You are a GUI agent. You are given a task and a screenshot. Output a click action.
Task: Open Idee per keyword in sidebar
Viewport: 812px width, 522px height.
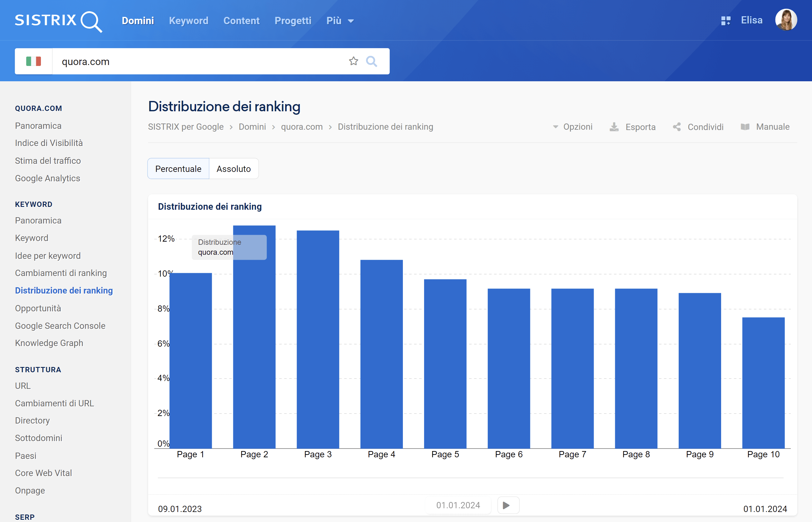pos(48,256)
